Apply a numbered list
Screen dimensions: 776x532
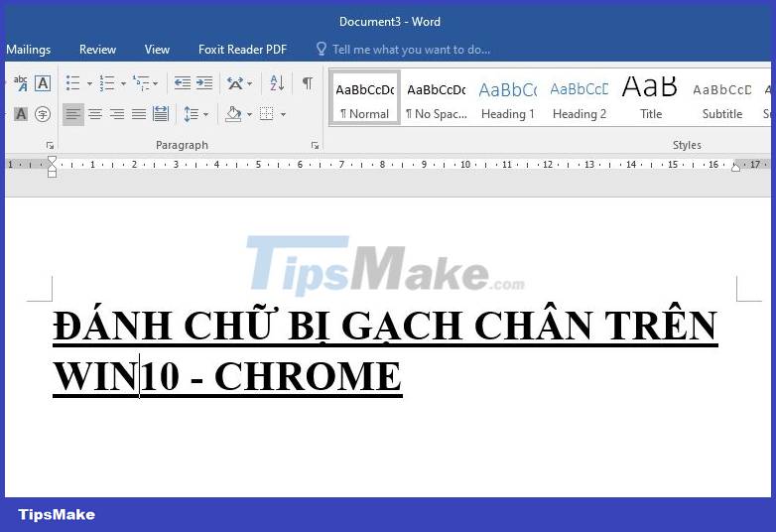(106, 83)
